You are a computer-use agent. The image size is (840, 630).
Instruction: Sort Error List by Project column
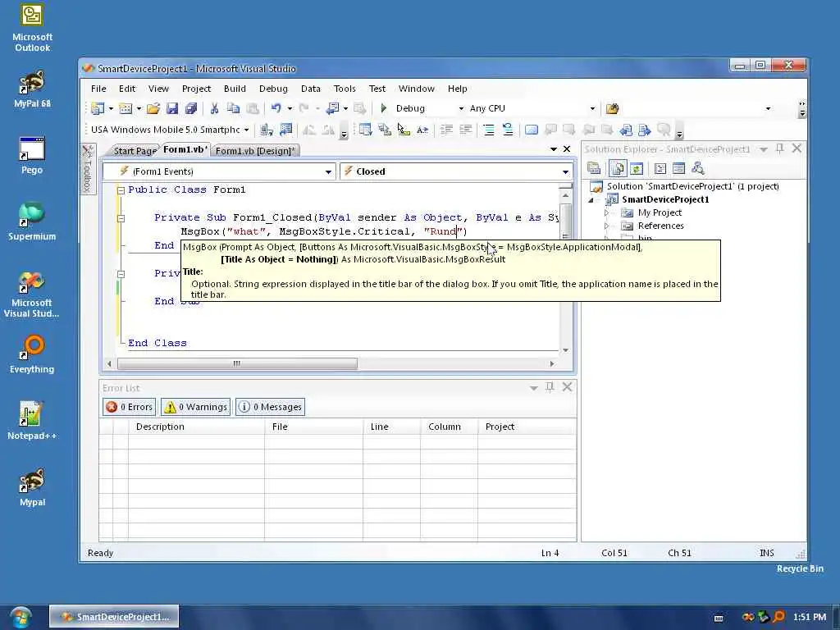[x=527, y=427]
